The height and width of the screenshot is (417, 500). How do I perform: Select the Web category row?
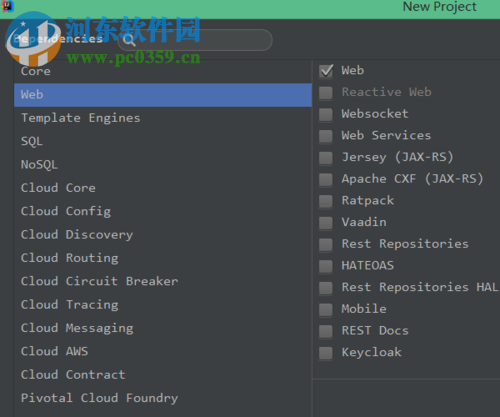[163, 95]
